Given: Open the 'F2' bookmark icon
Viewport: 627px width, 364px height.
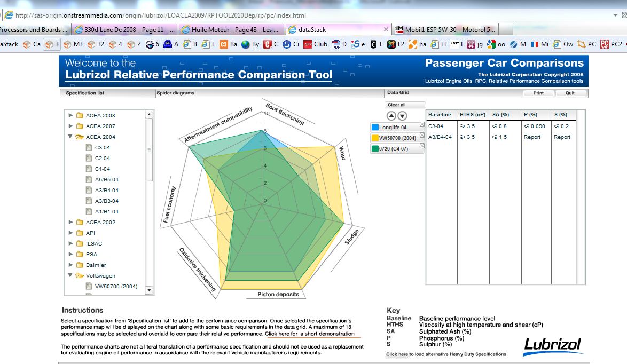Looking at the screenshot, I should pos(391,44).
